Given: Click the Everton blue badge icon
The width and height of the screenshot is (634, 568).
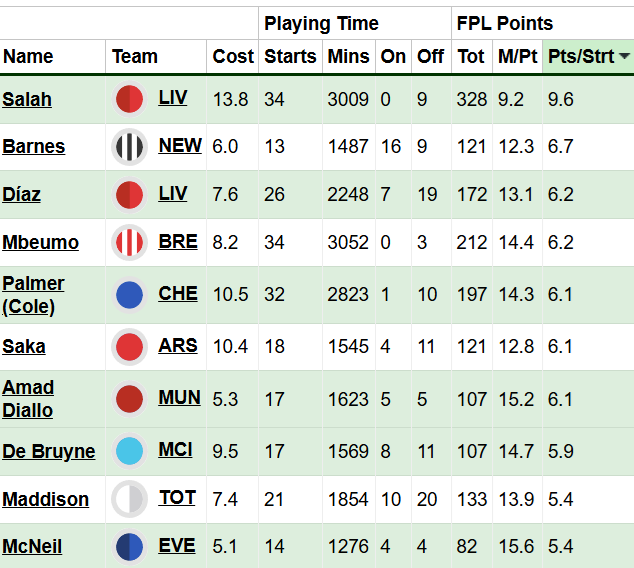Looking at the screenshot, I should [x=130, y=547].
